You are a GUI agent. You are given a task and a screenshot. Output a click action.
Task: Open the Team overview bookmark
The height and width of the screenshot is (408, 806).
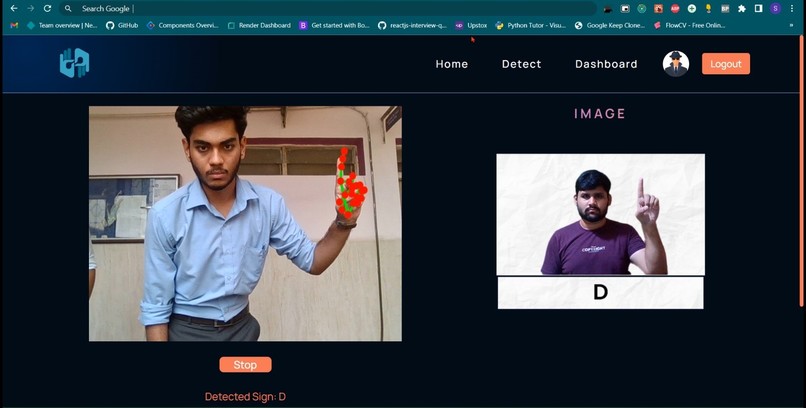click(x=62, y=25)
